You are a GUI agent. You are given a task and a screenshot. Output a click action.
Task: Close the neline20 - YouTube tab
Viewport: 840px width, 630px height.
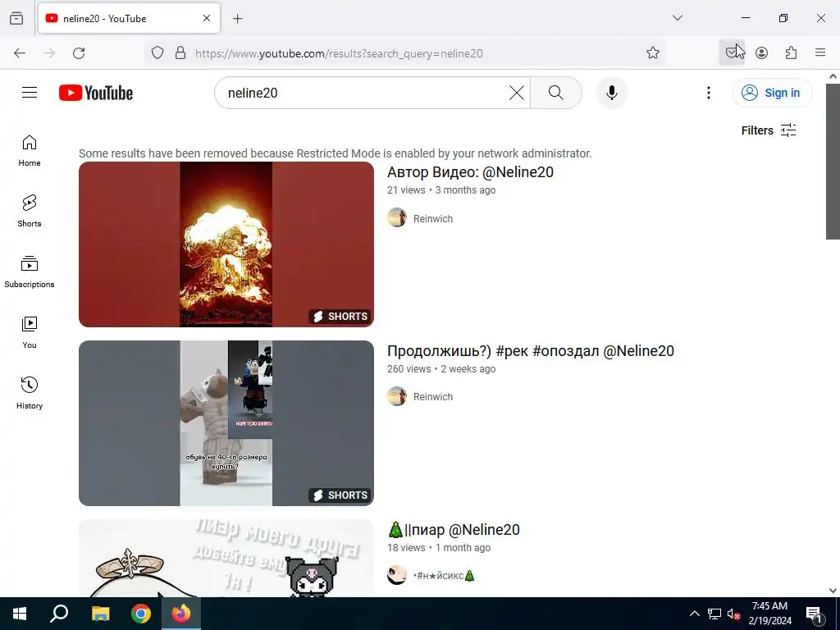[x=207, y=18]
